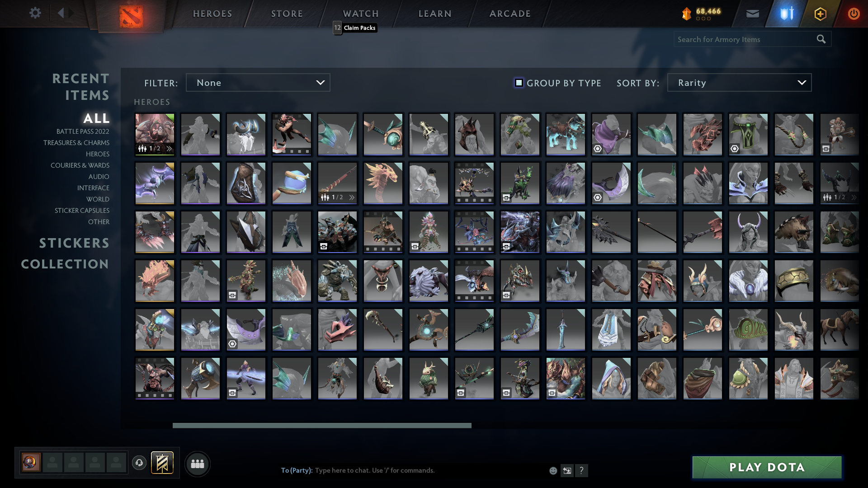This screenshot has width=868, height=488.
Task: Open the mail notifications icon
Action: (x=753, y=13)
